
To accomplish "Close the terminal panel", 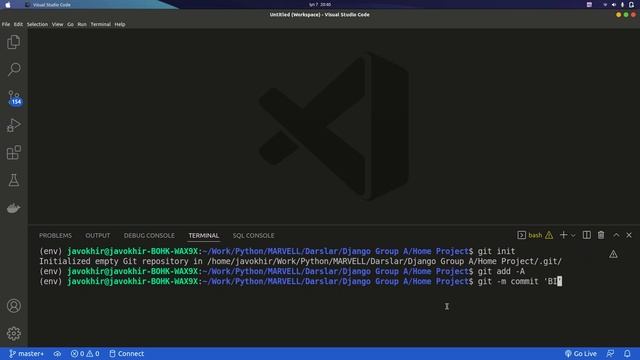I will [629, 235].
